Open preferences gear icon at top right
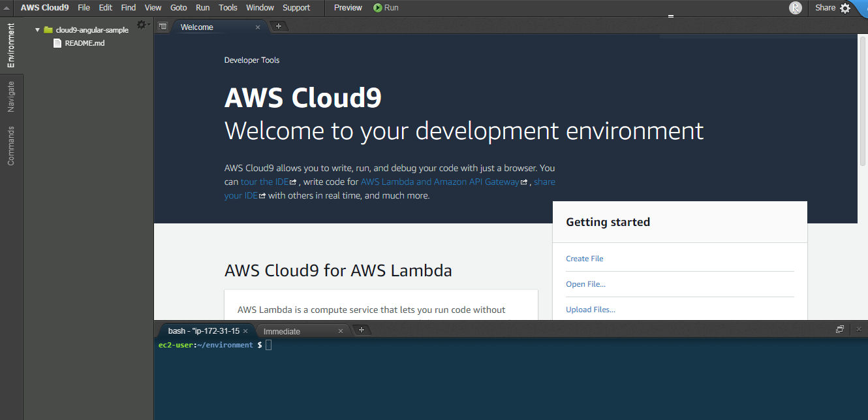 845,8
